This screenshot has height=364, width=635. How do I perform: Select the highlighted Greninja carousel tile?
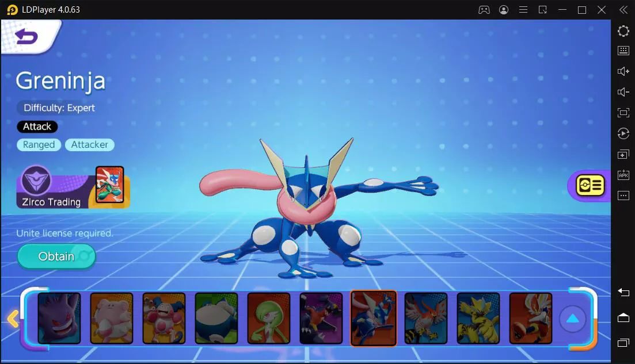[374, 319]
